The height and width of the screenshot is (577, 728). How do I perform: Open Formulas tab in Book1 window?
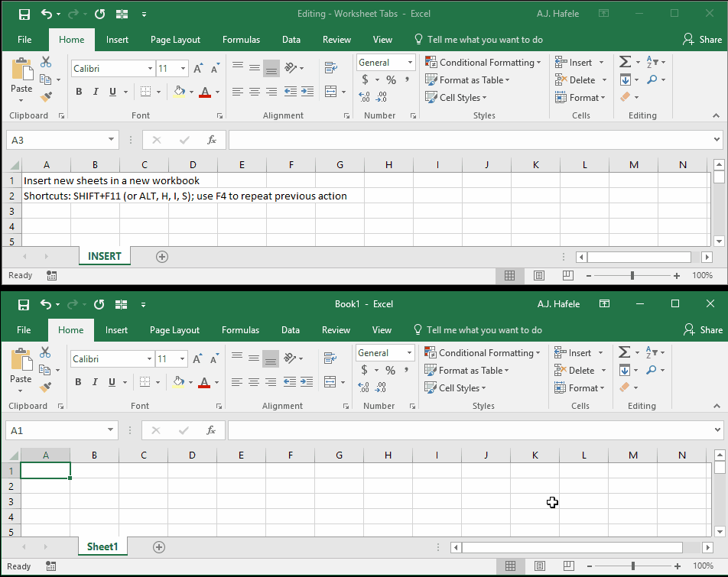[240, 330]
